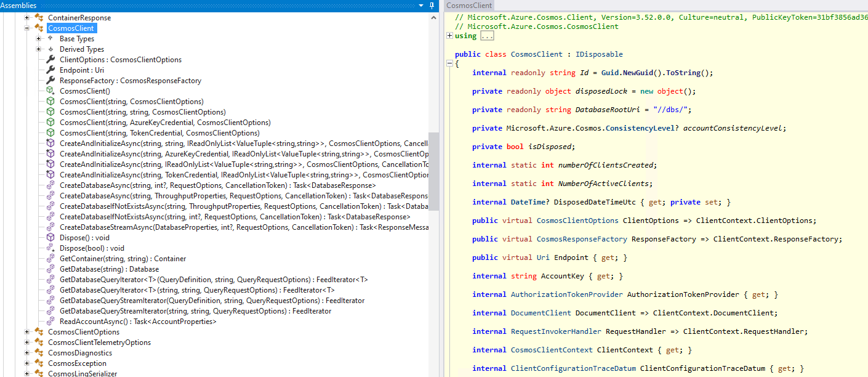The width and height of the screenshot is (868, 377).
Task: Collapse the CosmosClient class body in code
Action: 449,63
